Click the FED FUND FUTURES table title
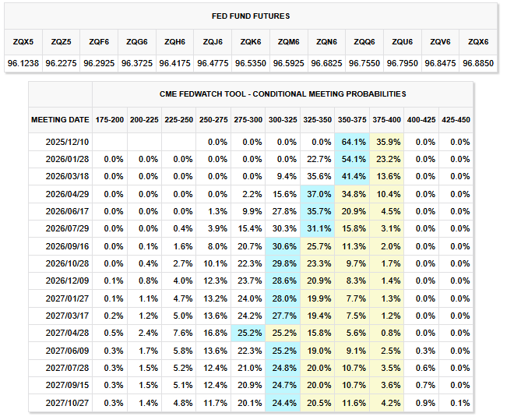Image resolution: width=528 pixels, height=420 pixels. [x=250, y=16]
